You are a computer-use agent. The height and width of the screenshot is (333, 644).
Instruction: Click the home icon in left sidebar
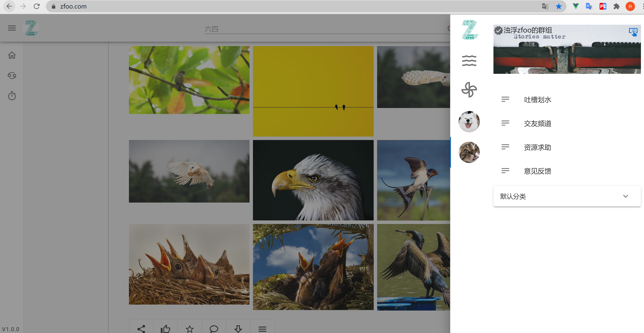(12, 55)
